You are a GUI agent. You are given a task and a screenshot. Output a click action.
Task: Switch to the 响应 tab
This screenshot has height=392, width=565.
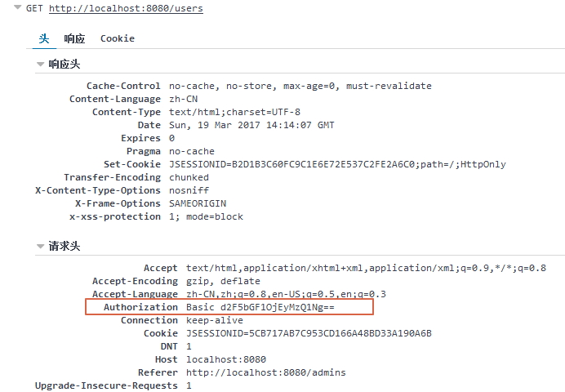click(x=74, y=38)
